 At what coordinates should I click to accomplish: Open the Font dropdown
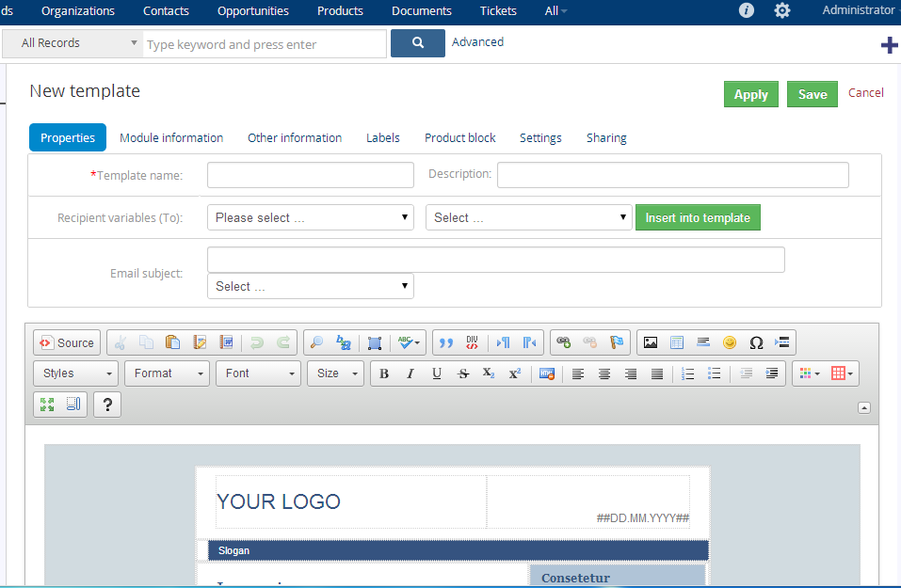(x=259, y=373)
